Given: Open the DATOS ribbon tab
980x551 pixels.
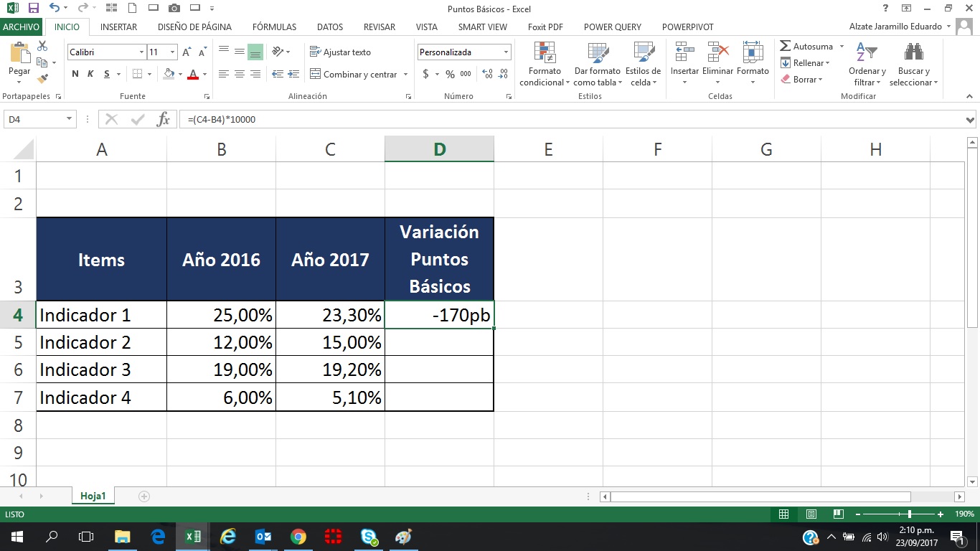Looking at the screenshot, I should [329, 27].
